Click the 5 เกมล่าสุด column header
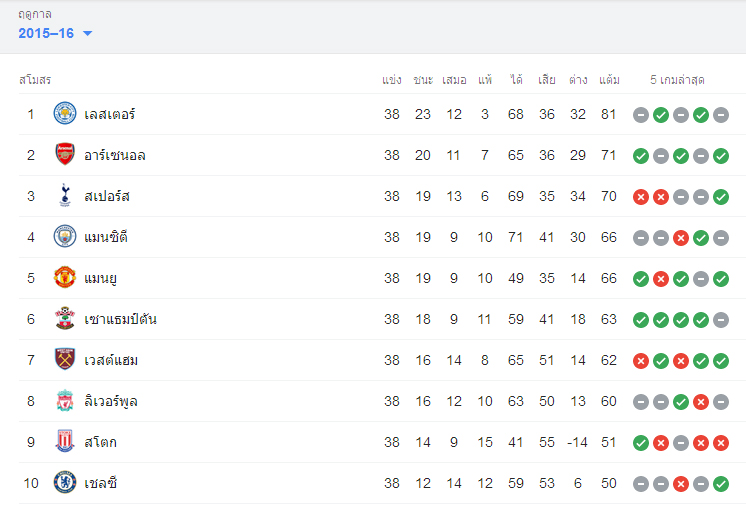 coord(680,79)
